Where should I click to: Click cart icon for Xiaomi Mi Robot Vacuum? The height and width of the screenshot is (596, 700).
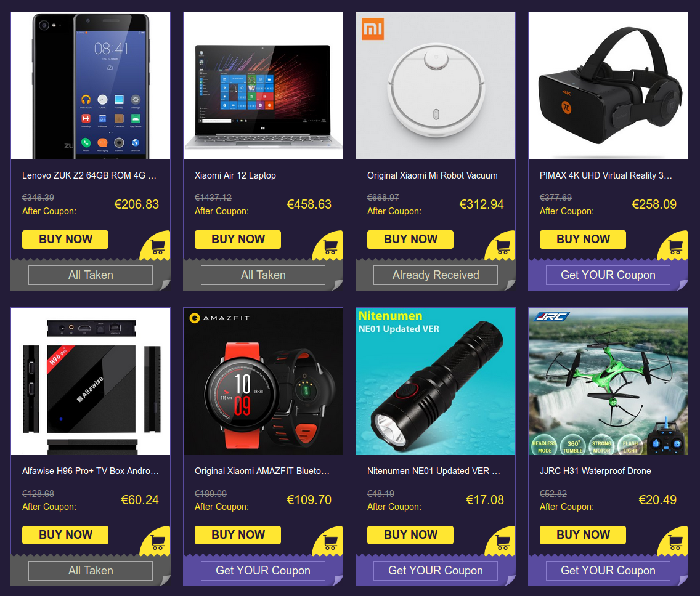[x=502, y=247]
